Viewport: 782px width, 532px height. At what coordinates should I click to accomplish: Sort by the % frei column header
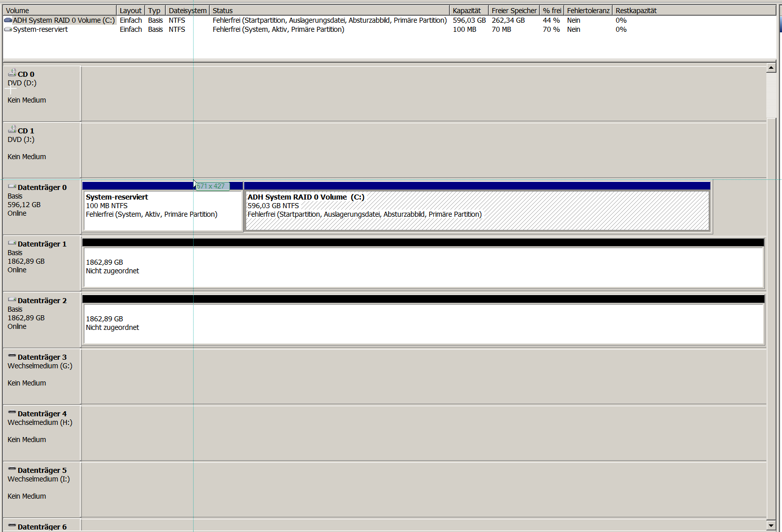tap(552, 10)
